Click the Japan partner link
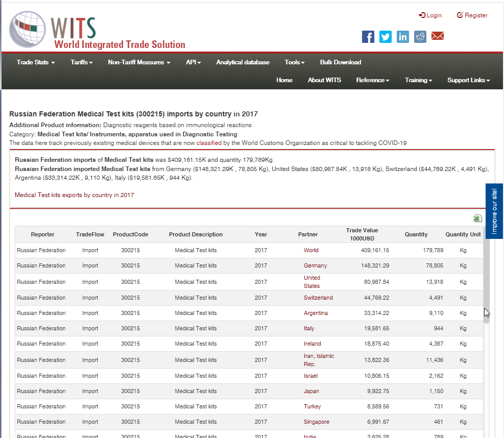Image resolution: width=504 pixels, height=438 pixels. point(311,392)
